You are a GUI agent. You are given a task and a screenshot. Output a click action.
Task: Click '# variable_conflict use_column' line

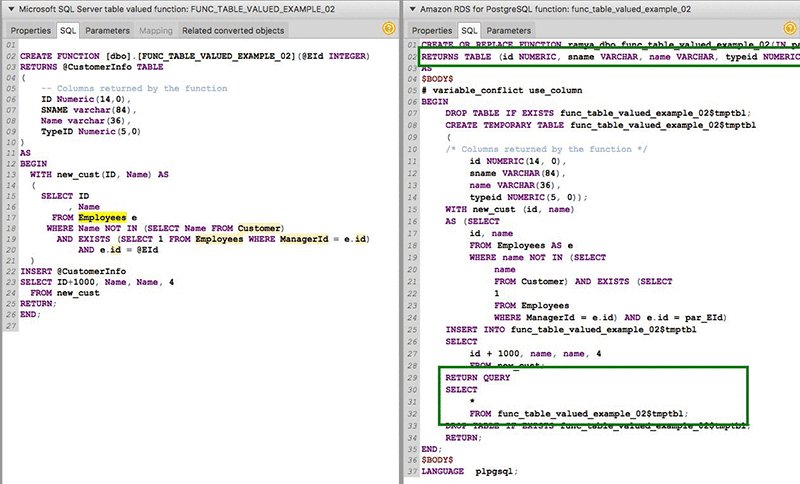pos(502,90)
